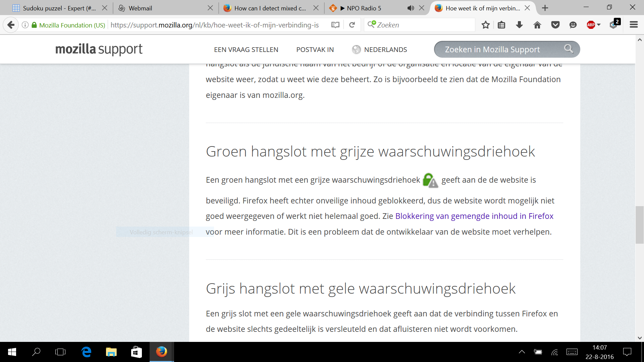Open Blokkering van gemengde inhoud in Firefox link
The image size is (644, 362).
coord(474,216)
